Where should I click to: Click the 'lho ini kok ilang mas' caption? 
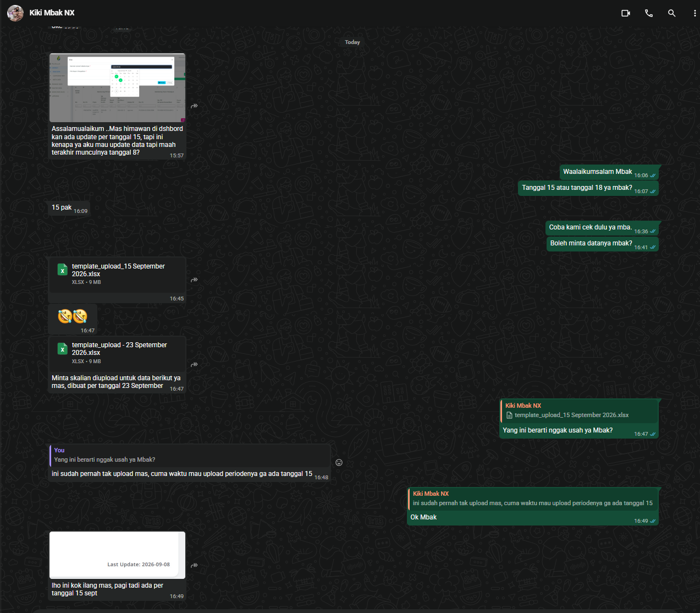click(107, 589)
